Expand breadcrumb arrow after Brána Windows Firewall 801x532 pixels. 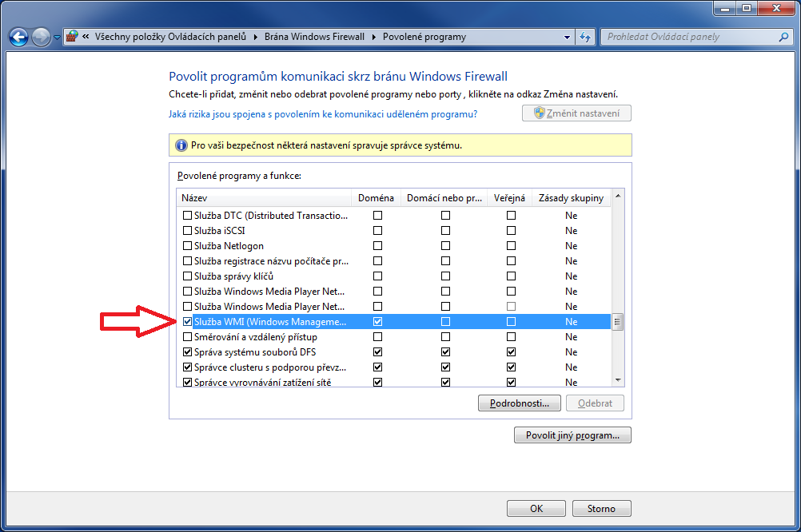(374, 37)
